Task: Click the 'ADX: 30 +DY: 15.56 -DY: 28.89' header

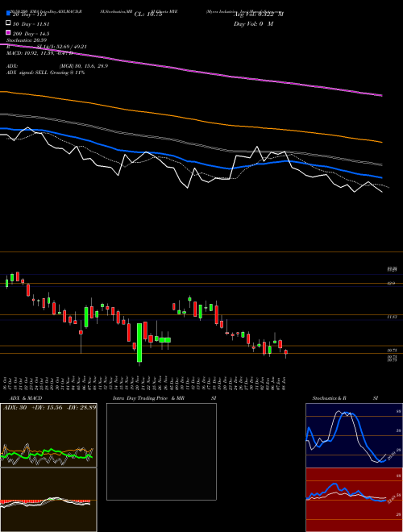Action: click(49, 407)
